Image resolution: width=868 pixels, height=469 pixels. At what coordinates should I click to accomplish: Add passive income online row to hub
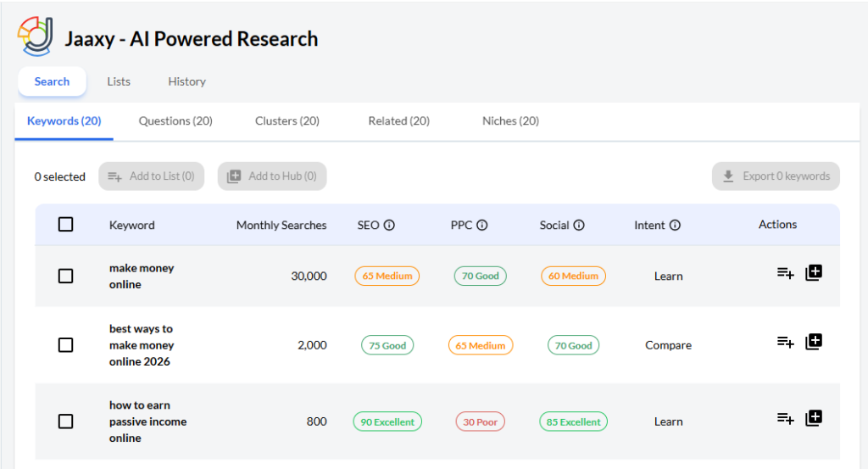814,418
